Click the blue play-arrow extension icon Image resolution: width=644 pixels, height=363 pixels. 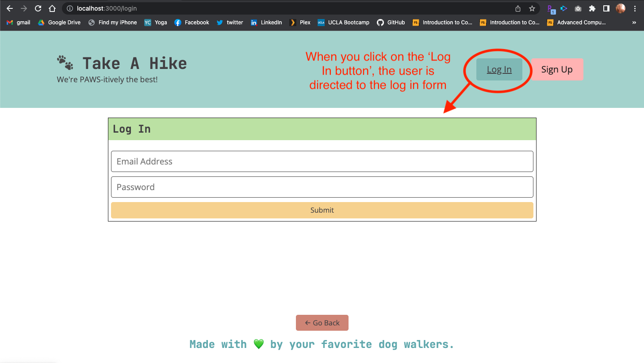pyautogui.click(x=564, y=8)
